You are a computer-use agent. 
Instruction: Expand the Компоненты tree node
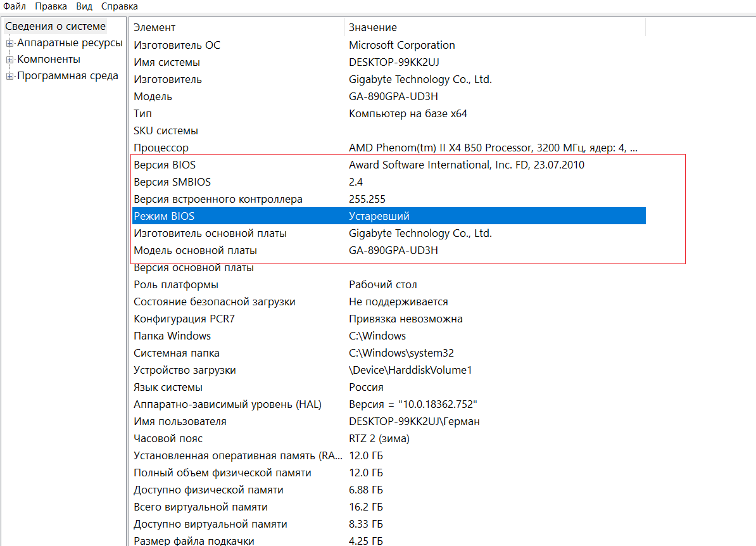coord(9,60)
